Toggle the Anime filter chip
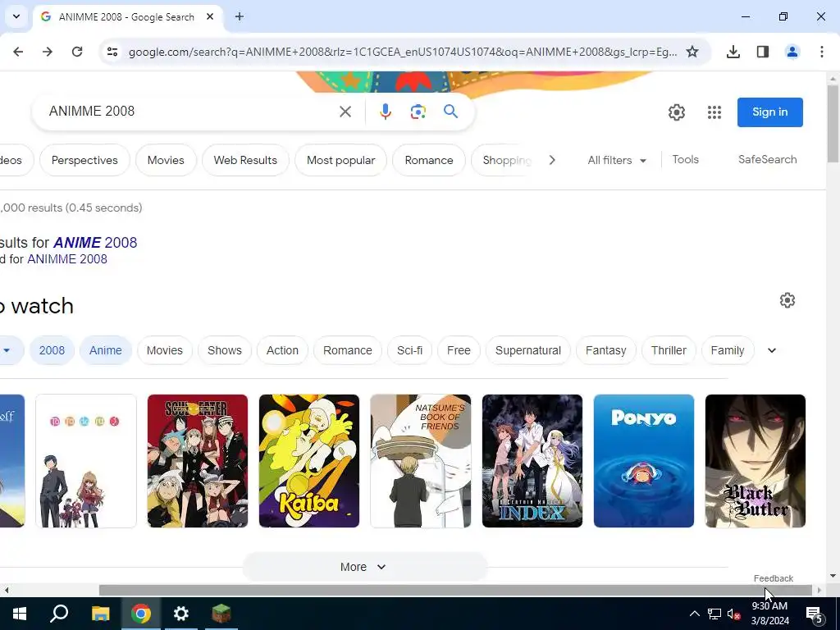 [x=106, y=350]
